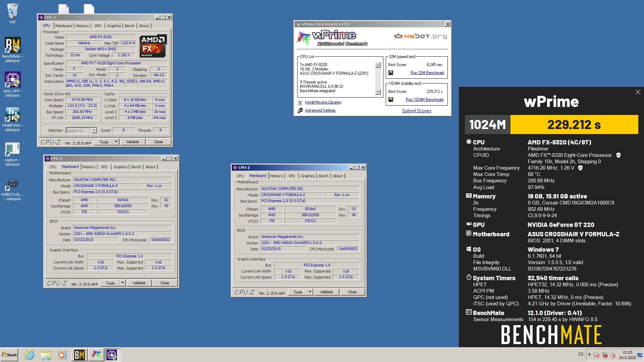Click down arrow of wPrime CPU List scrollbar
644x362 pixels.
(x=378, y=92)
